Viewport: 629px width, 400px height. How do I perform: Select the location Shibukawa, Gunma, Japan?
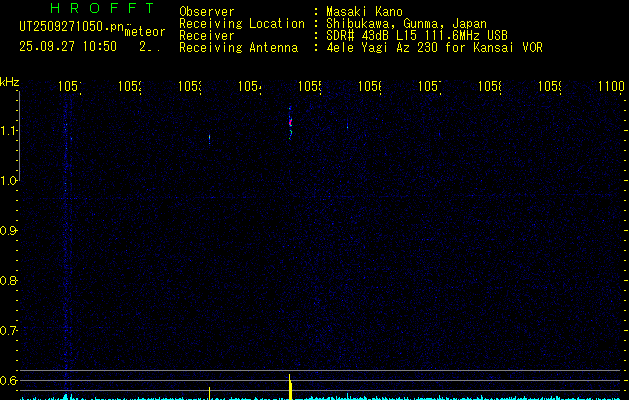pos(406,24)
